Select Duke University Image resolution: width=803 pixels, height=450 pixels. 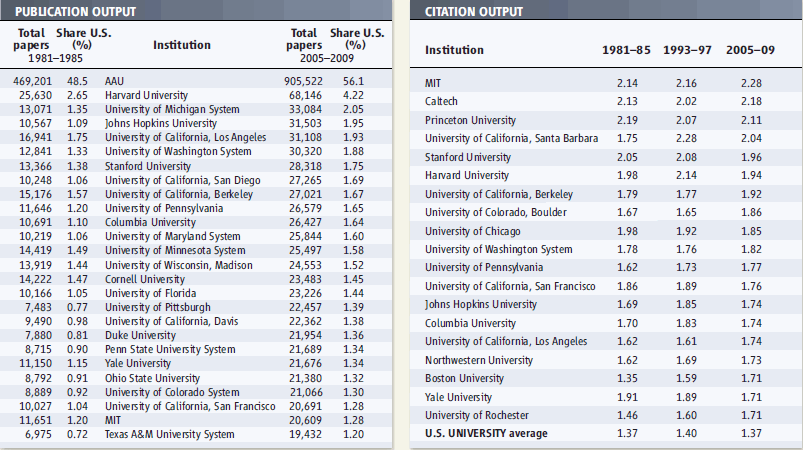pos(140,335)
